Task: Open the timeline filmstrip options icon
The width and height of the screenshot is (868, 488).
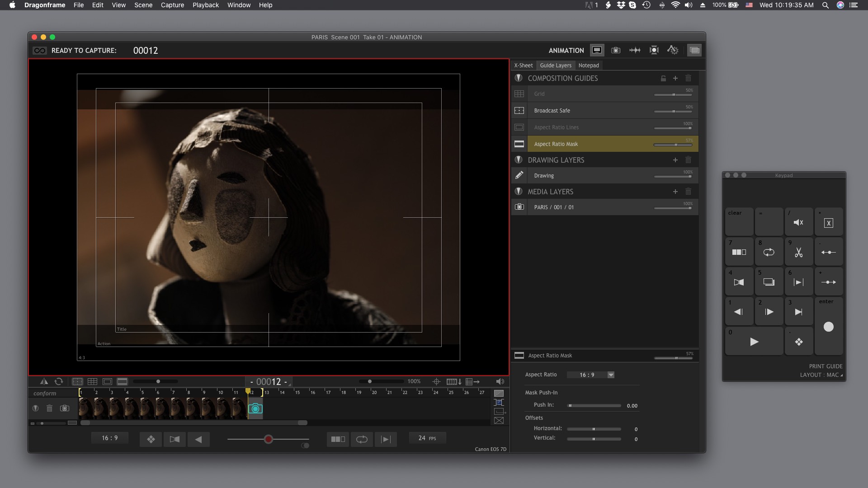Action: pyautogui.click(x=454, y=382)
